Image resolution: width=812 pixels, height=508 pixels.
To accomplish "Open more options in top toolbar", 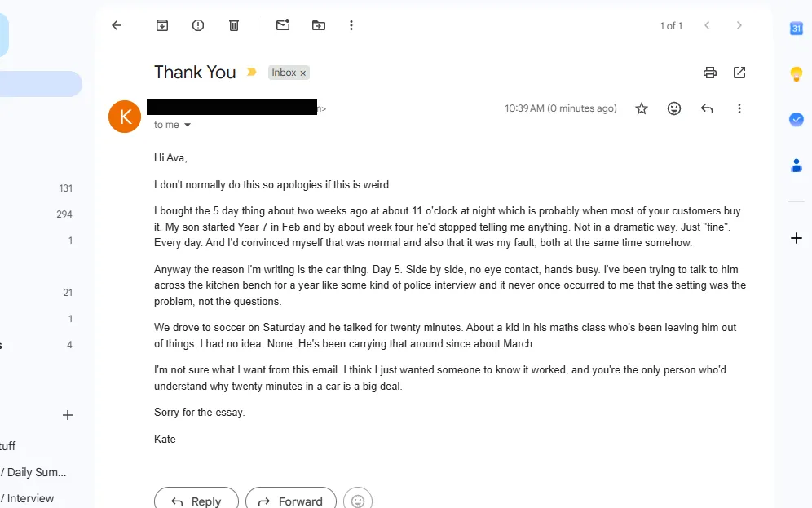I will pos(351,25).
